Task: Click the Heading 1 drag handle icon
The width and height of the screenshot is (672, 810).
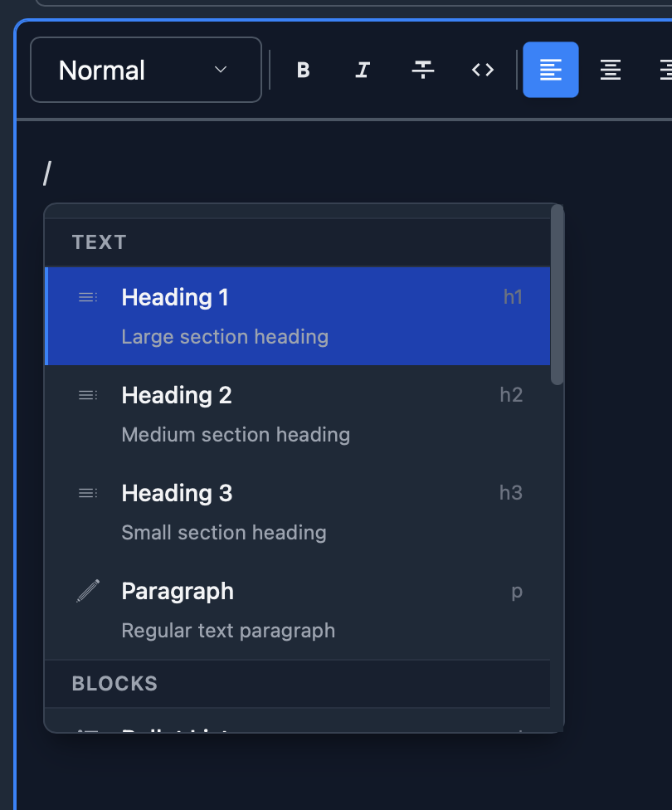Action: [x=87, y=297]
